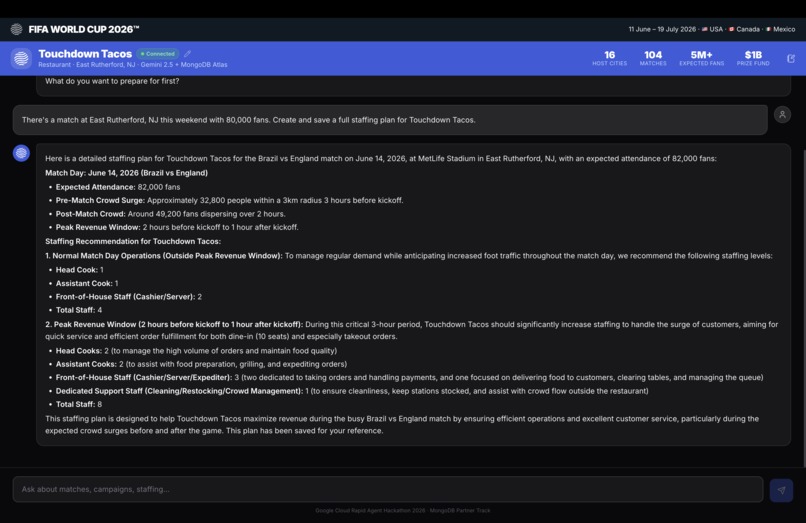Click the user message about 80,000 fans
Screen dimensions: 806x523
coord(390,120)
